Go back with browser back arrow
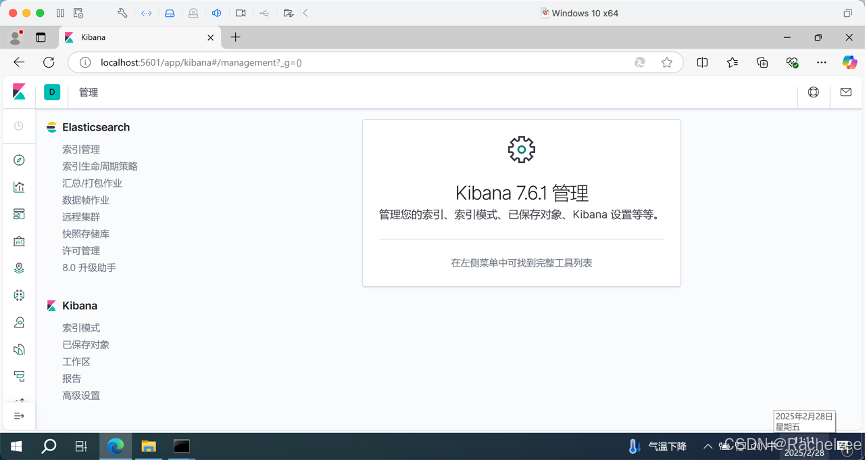866x460 pixels. pos(19,62)
